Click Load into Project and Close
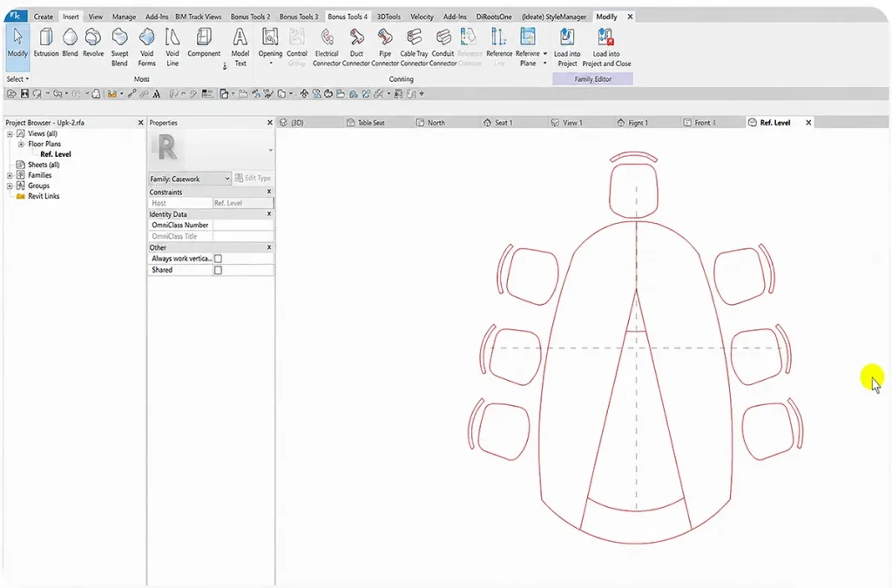Screen dimensions: 892x588 [606, 47]
